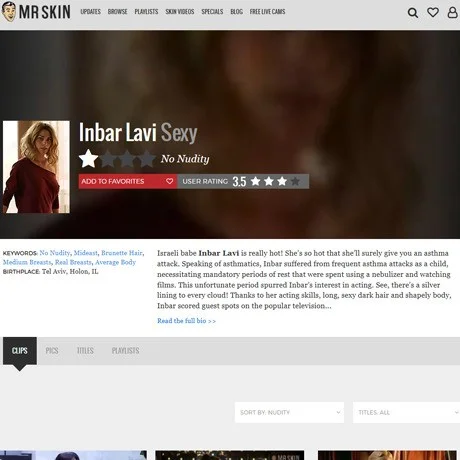Open the Specials menu item
The height and width of the screenshot is (460, 460).
(x=212, y=12)
